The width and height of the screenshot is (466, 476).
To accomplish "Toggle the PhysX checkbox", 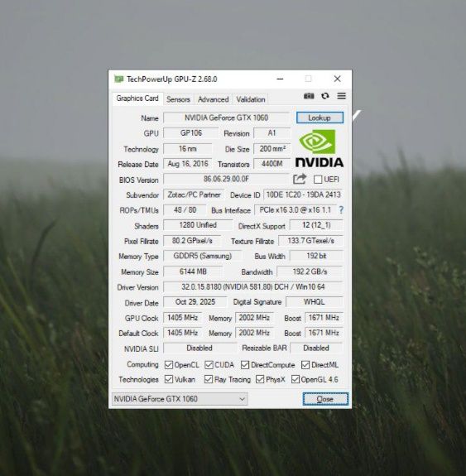I will click(x=260, y=379).
